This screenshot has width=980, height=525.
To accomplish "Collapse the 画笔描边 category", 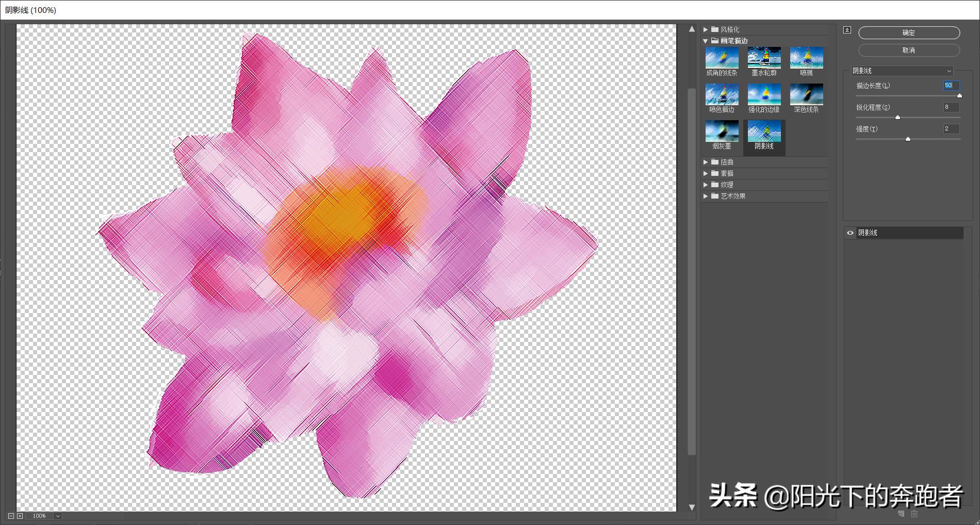I will 705,40.
